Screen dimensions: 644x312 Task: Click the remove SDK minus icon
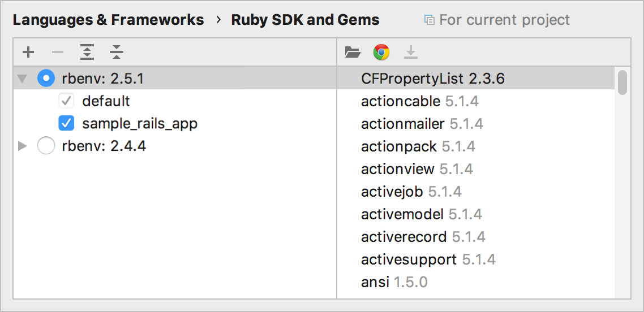pos(58,53)
